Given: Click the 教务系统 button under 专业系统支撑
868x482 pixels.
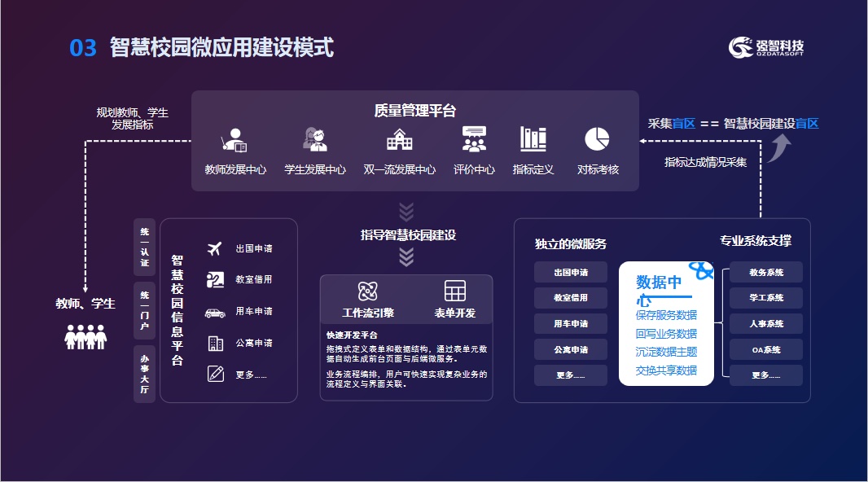Looking at the screenshot, I should point(765,273).
